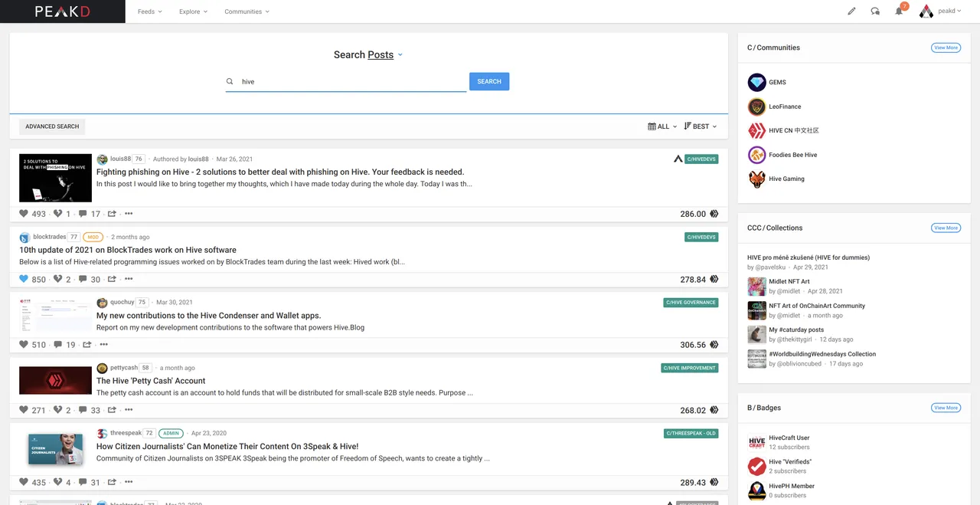This screenshot has width=980, height=505.
Task: Click the PeakD logo
Action: [63, 11]
